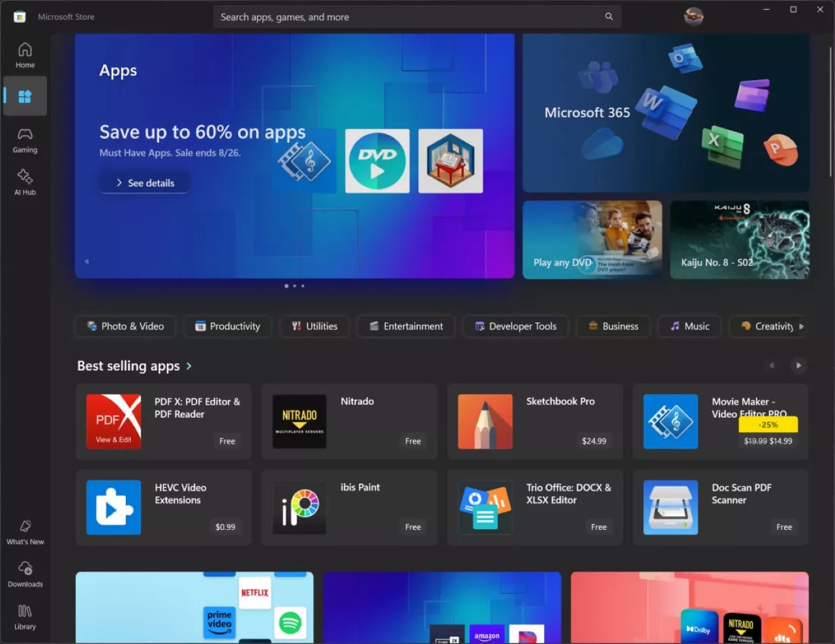Click the search magnifier icon
The image size is (835, 644).
point(608,16)
